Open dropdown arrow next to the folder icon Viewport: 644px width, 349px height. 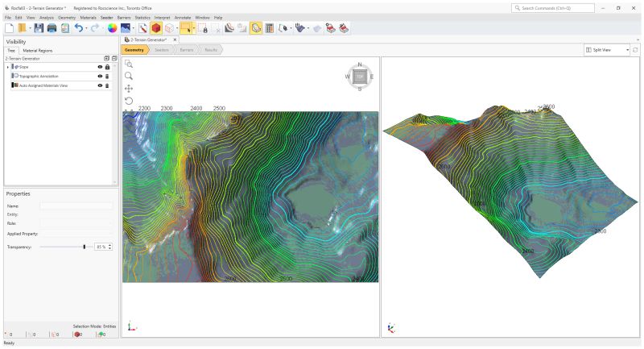click(x=30, y=28)
